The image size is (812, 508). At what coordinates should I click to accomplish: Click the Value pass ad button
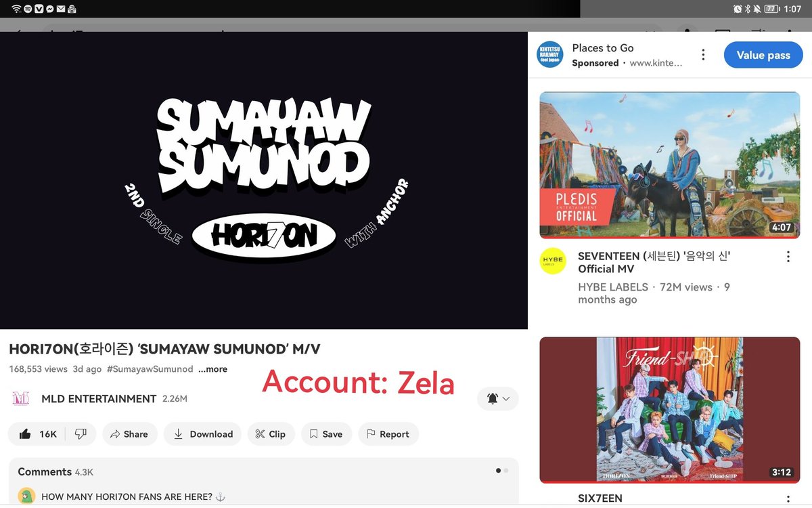pyautogui.click(x=763, y=55)
